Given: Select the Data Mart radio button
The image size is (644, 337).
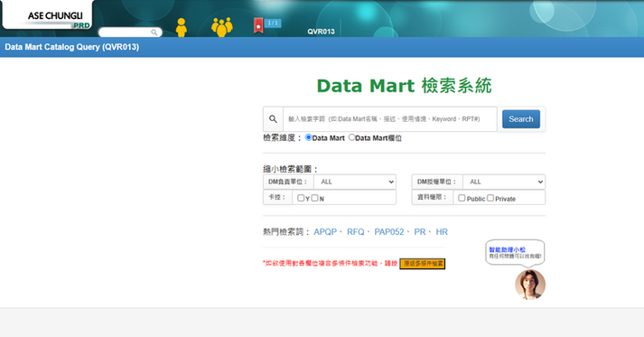Looking at the screenshot, I should click(x=308, y=137).
